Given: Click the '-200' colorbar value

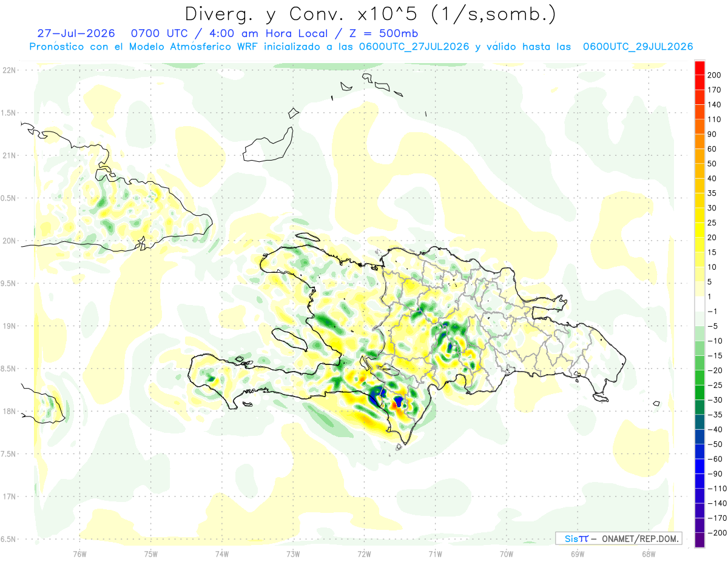Looking at the screenshot, I should (718, 532).
